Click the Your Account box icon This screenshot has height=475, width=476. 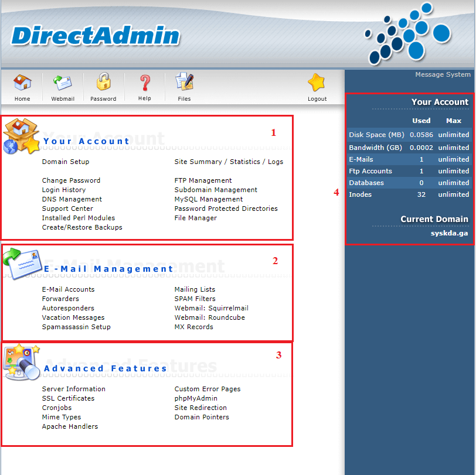pyautogui.click(x=21, y=136)
